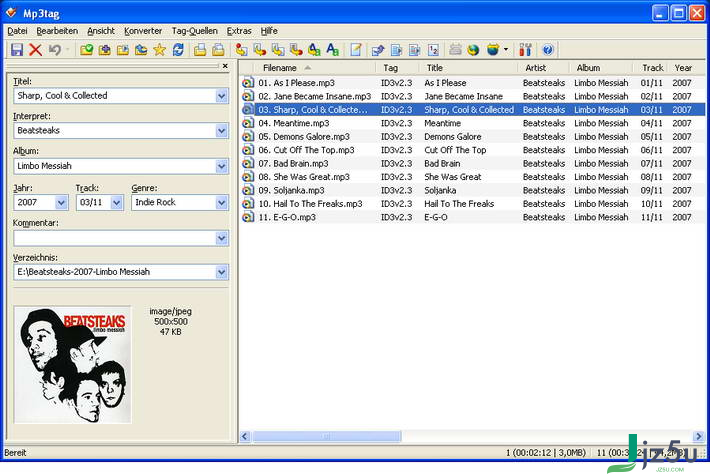This screenshot has width=710, height=474.
Task: Save the tag with the floppy disk icon
Action: (x=17, y=50)
